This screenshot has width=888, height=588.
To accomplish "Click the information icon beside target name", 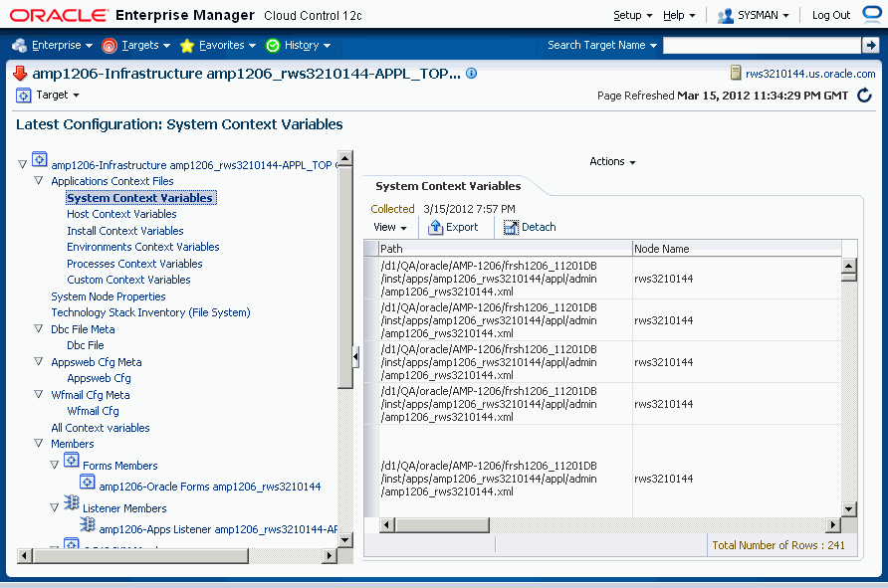I will (x=471, y=73).
